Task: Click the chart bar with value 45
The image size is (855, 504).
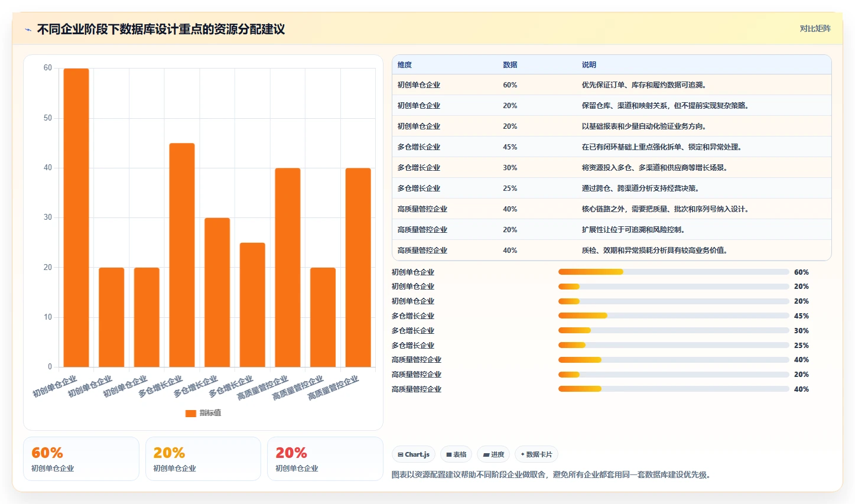Action: click(182, 255)
